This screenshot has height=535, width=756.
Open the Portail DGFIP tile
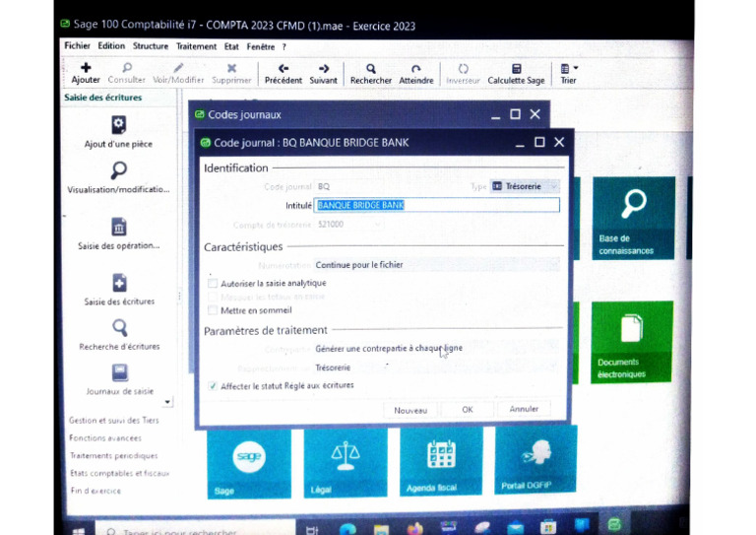pos(535,459)
